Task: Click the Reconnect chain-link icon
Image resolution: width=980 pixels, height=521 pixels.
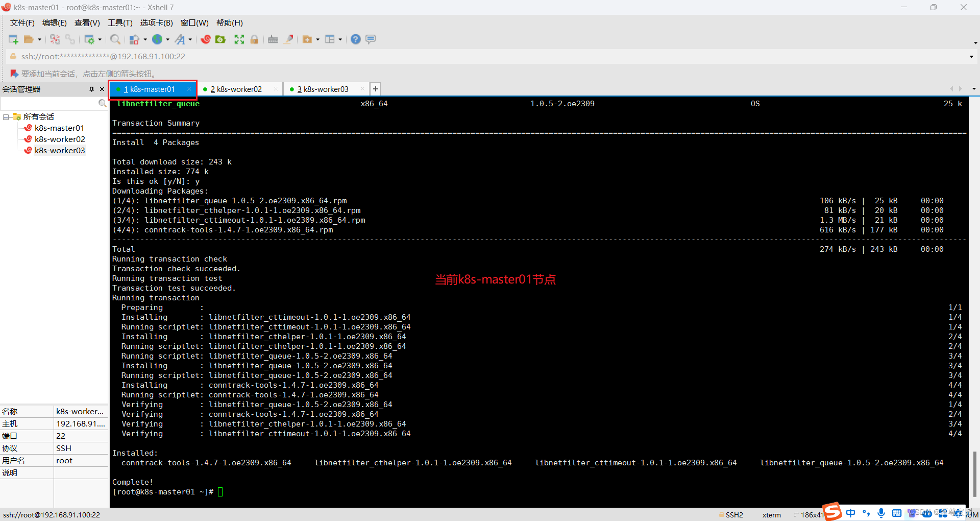Action: point(70,39)
